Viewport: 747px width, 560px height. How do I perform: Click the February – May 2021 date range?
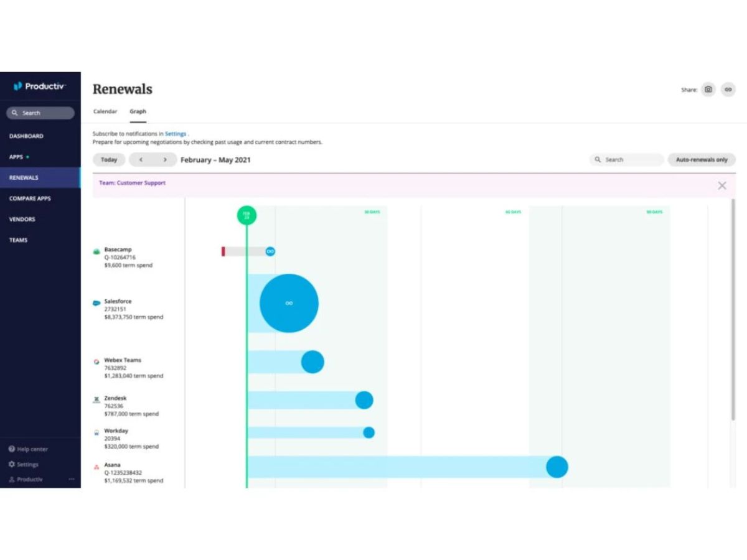click(215, 160)
